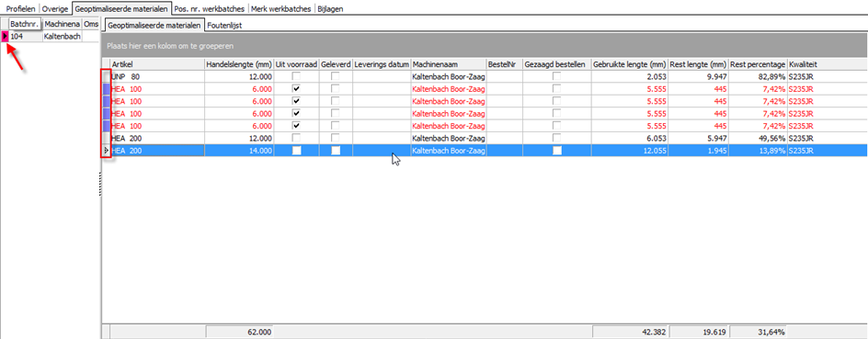Open the Profielen tab
868x339 pixels.
(20, 9)
